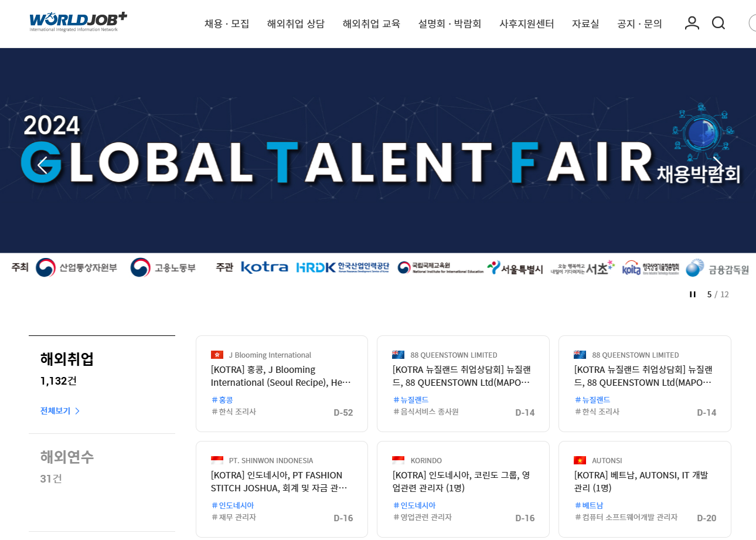Click the 서초 logo
Viewport: 756px width, 540px height.
(583, 268)
